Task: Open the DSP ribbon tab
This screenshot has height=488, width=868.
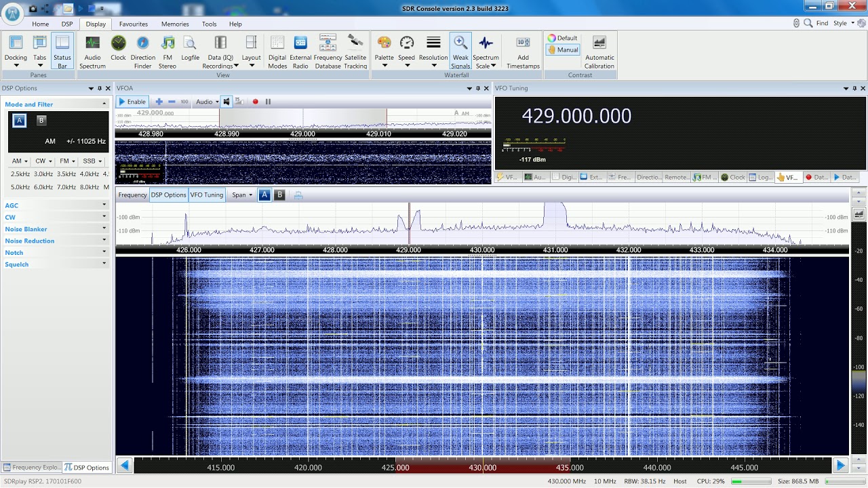Action: (67, 24)
